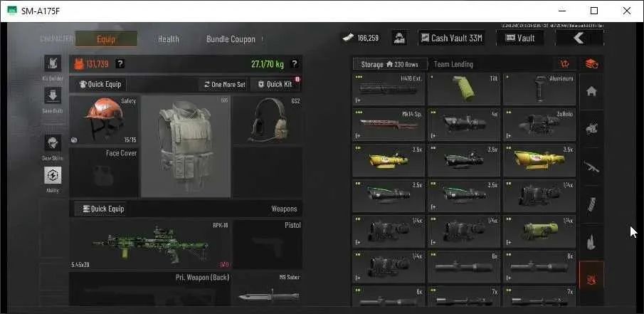
Task: Go back with the left arrow button
Action: coord(579,38)
